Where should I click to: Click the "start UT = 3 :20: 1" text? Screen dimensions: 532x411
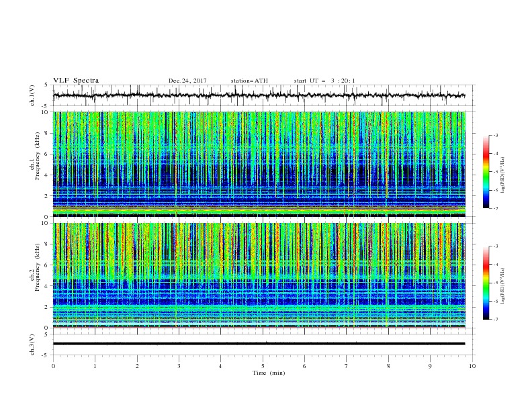coord(324,81)
